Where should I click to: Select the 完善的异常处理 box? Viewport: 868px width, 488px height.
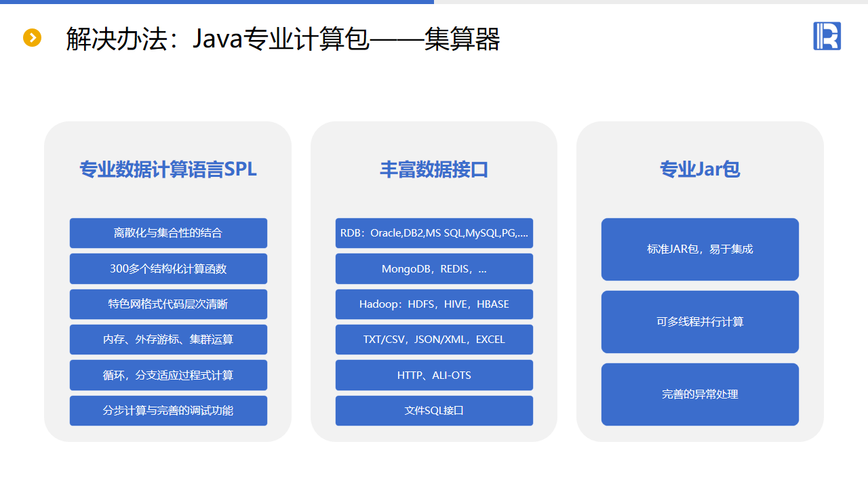(x=700, y=394)
